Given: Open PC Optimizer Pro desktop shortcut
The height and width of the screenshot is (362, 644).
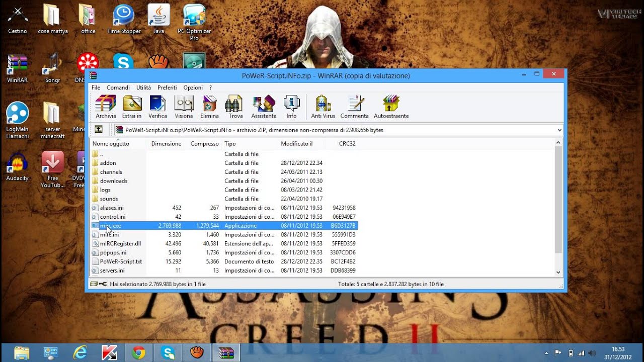Looking at the screenshot, I should pos(194,23).
